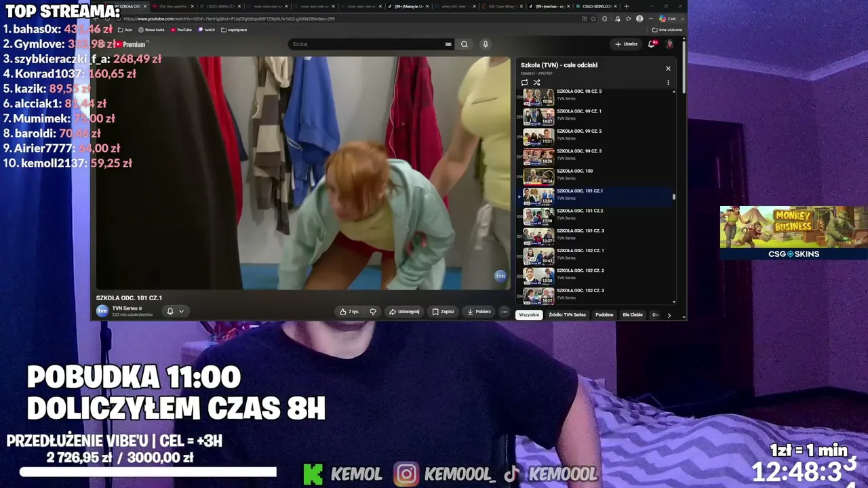Open the Acer bookmarks folder
The image size is (868, 488).
coord(125,30)
